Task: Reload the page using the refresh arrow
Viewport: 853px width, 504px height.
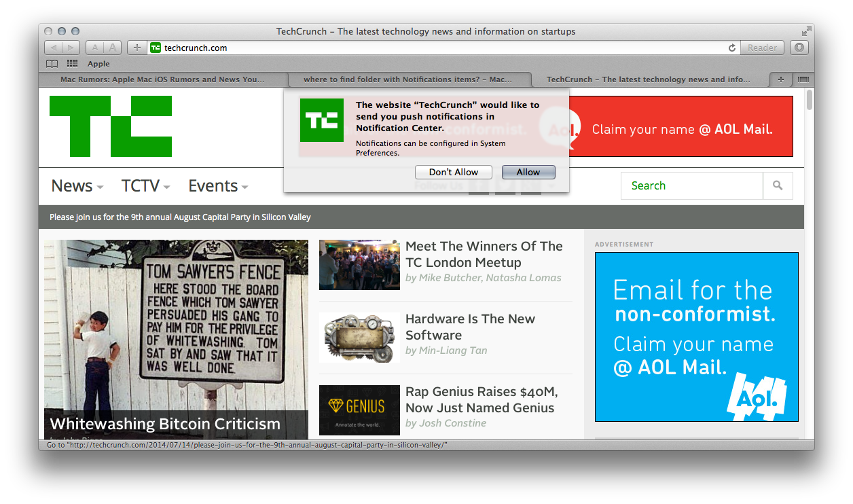Action: pyautogui.click(x=732, y=48)
